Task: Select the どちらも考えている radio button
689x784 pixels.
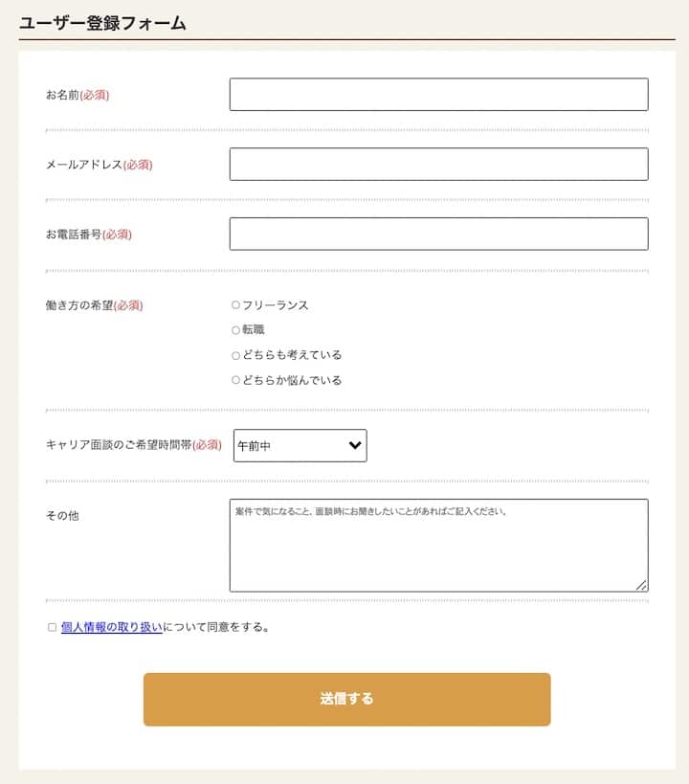Action: click(x=235, y=355)
